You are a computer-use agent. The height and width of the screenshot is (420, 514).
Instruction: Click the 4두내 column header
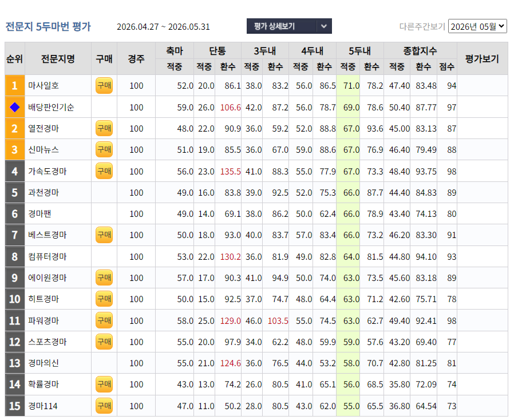(313, 51)
